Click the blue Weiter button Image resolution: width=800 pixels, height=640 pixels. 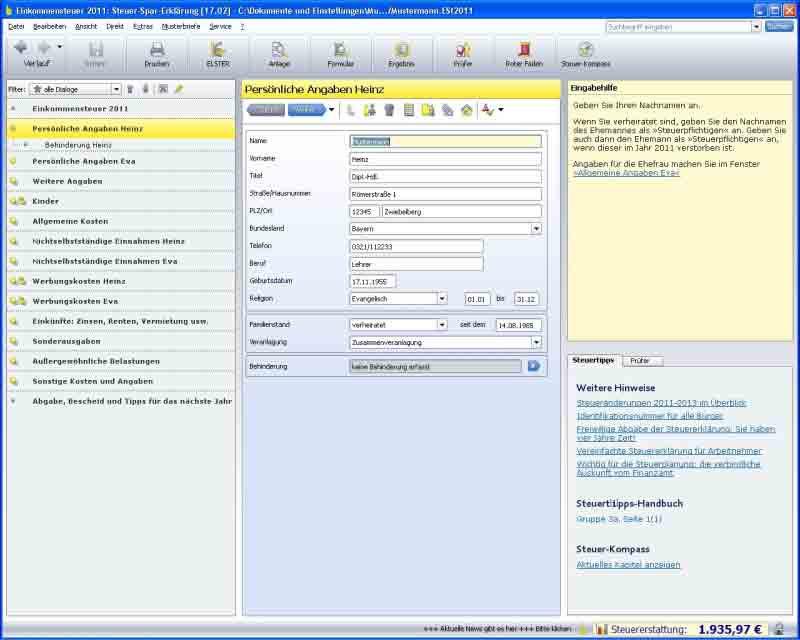click(306, 110)
